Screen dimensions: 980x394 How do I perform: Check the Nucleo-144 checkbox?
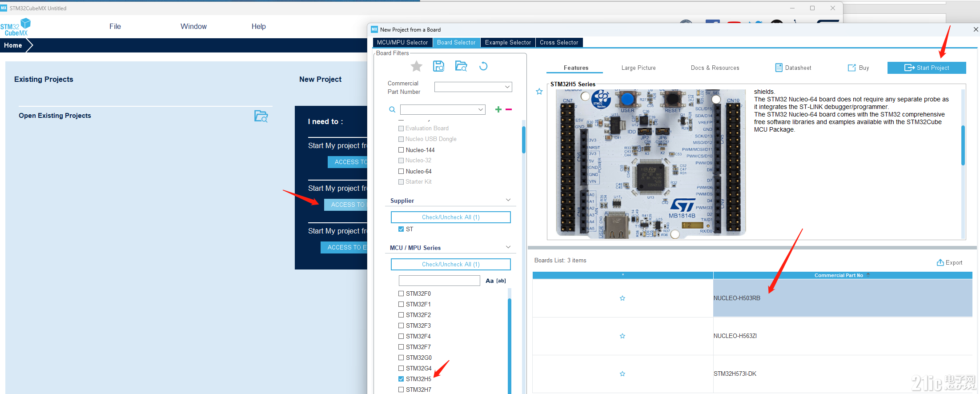point(401,150)
